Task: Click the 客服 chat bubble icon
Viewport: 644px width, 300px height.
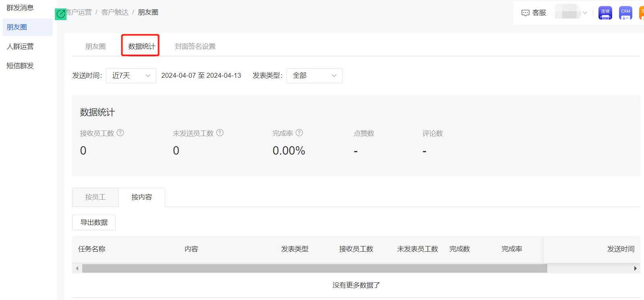Action: point(525,13)
